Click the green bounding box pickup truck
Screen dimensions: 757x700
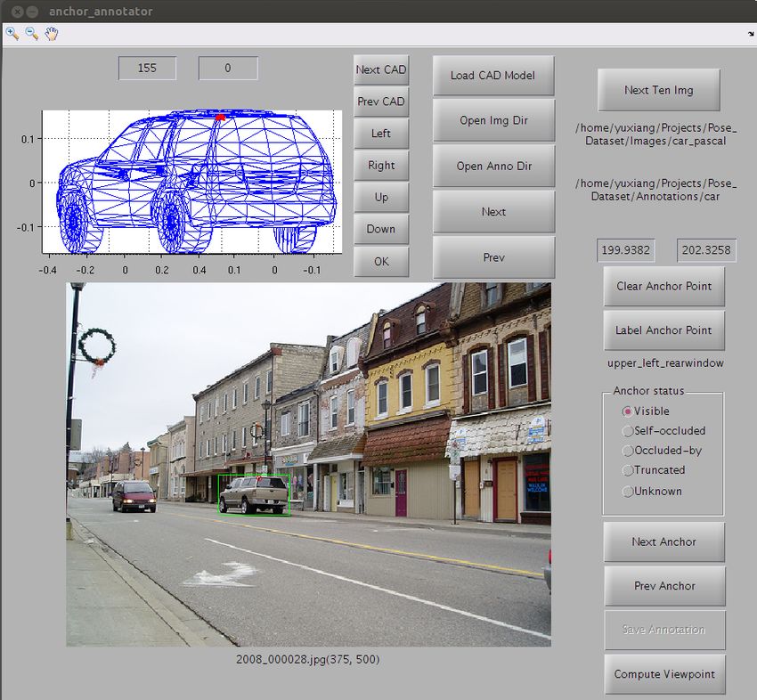pyautogui.click(x=254, y=495)
